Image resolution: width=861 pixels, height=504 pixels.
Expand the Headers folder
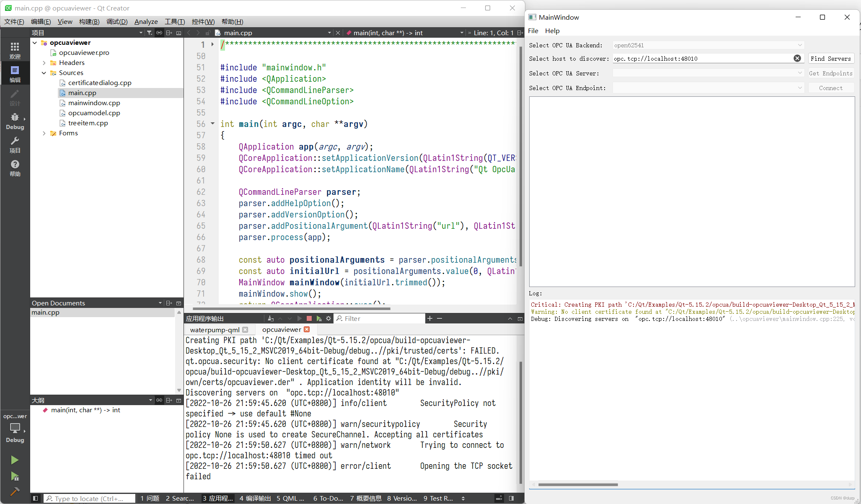coord(44,63)
